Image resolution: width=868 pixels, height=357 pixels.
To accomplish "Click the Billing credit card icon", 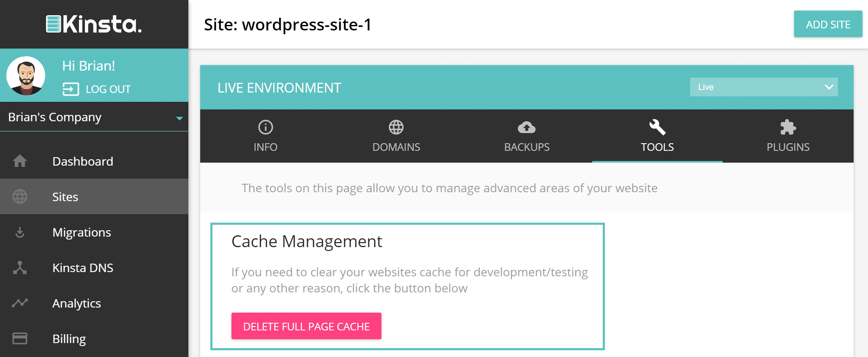I will tap(20, 338).
